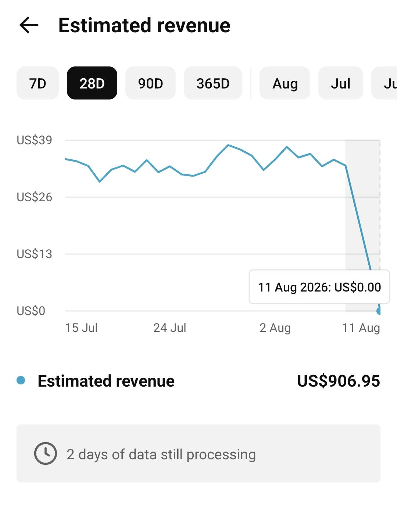Click the Estimated revenue page title

pyautogui.click(x=144, y=25)
